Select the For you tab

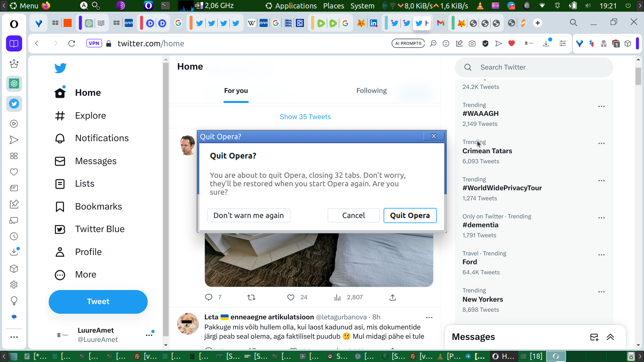(236, 91)
